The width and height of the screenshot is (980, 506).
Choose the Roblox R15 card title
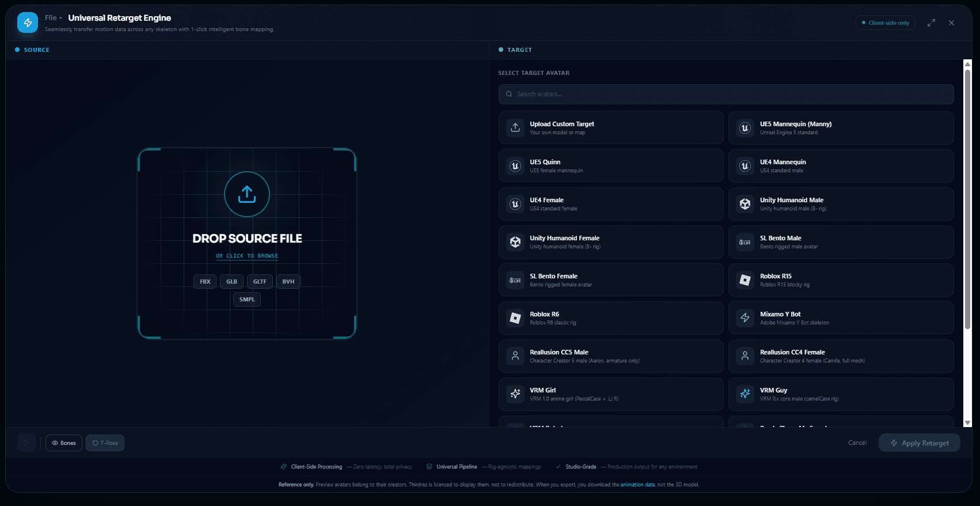click(776, 276)
